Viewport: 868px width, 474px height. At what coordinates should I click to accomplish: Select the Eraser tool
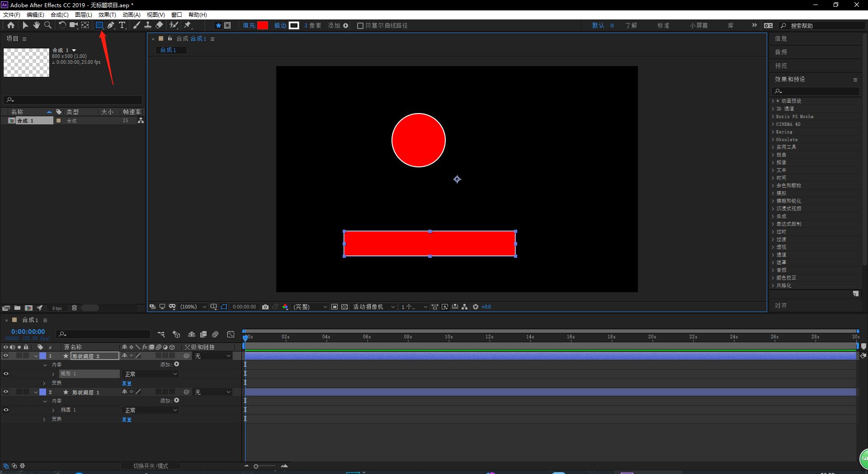tap(159, 25)
